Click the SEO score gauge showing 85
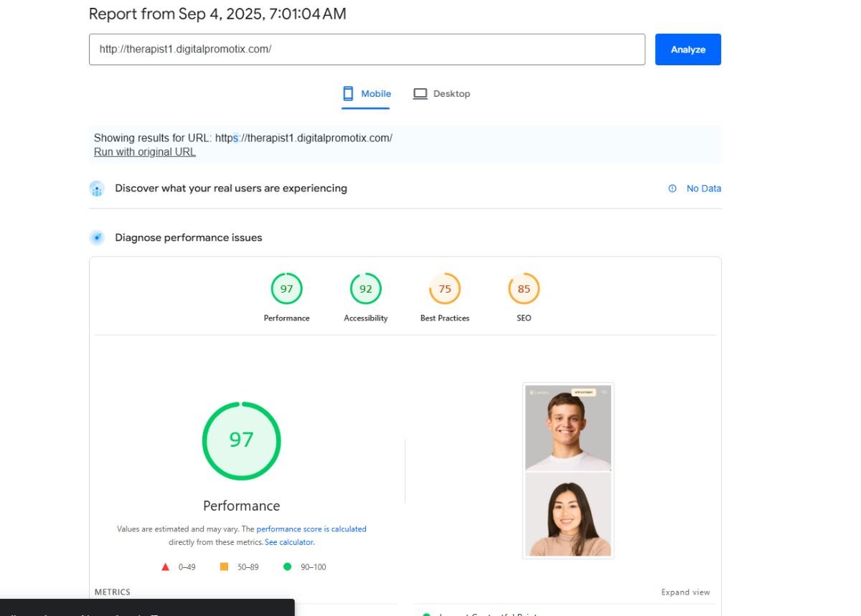This screenshot has height=616, width=861. click(524, 289)
